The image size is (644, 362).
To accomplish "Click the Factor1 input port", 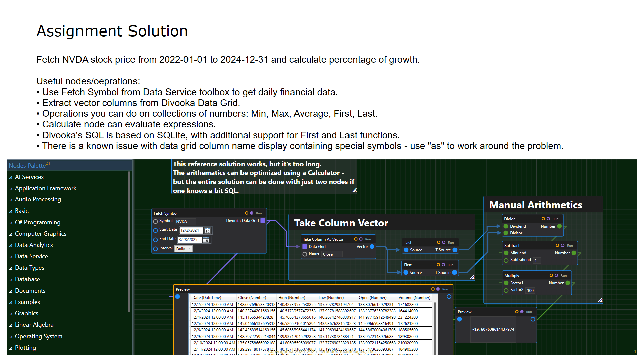I will (506, 283).
